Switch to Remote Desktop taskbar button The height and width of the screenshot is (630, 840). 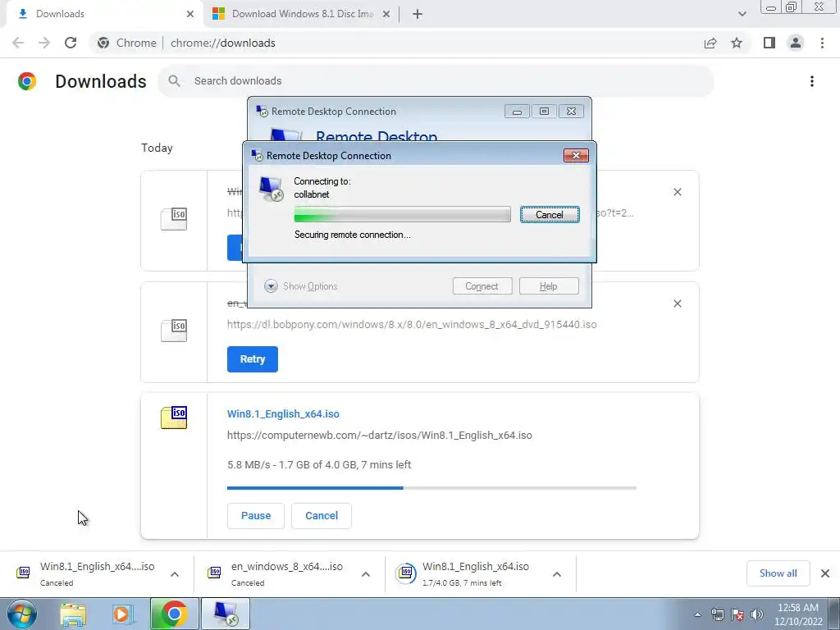pyautogui.click(x=225, y=614)
